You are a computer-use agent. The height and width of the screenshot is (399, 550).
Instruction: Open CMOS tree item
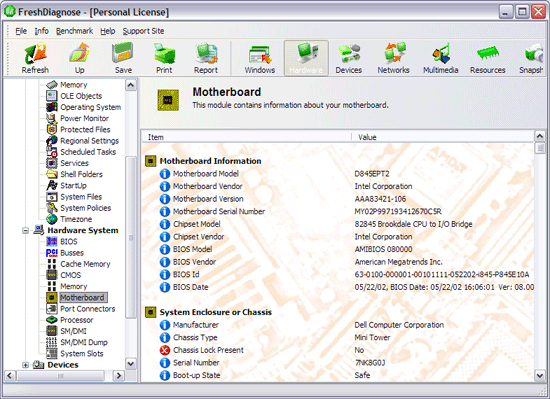point(71,275)
